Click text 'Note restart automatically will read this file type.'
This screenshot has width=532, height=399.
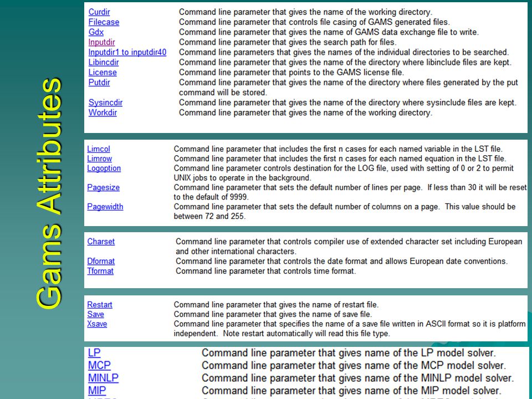coord(306,334)
